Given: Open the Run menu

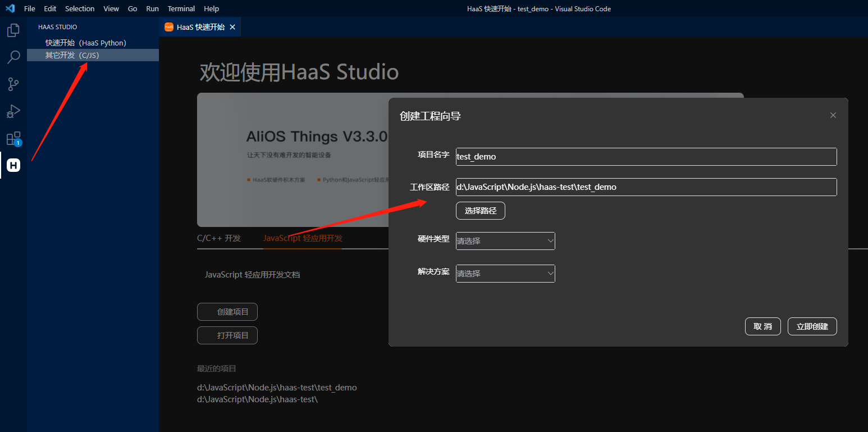Looking at the screenshot, I should [152, 8].
